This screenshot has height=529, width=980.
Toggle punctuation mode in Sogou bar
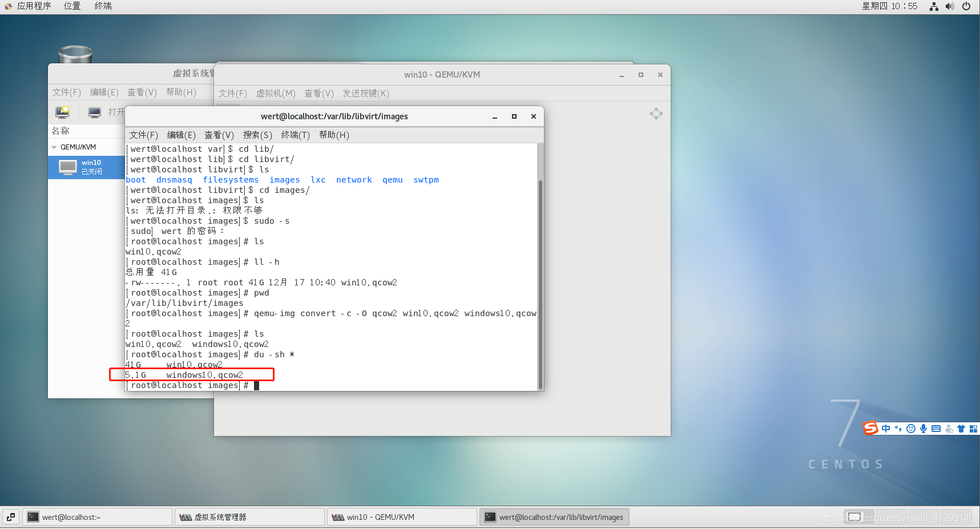click(898, 429)
